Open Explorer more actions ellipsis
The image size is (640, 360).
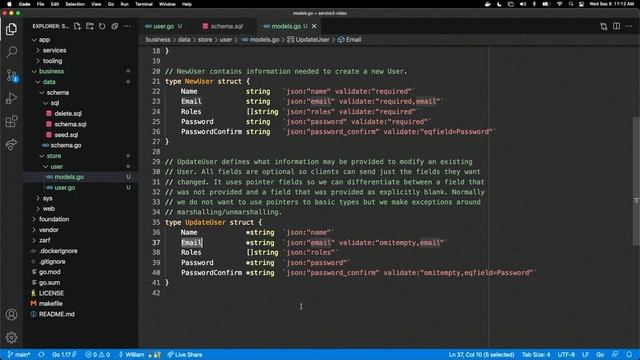click(127, 26)
